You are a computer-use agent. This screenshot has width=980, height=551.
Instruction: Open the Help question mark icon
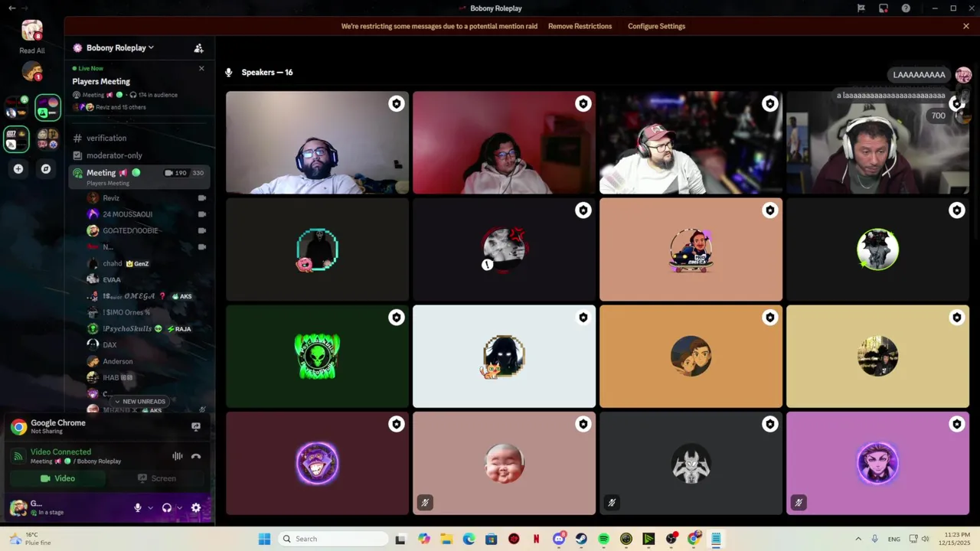coord(906,8)
